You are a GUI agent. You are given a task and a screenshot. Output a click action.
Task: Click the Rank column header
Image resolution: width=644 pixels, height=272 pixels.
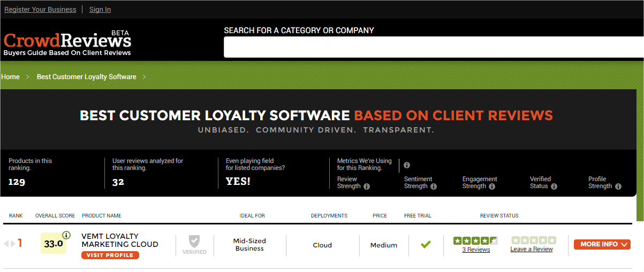(x=16, y=216)
